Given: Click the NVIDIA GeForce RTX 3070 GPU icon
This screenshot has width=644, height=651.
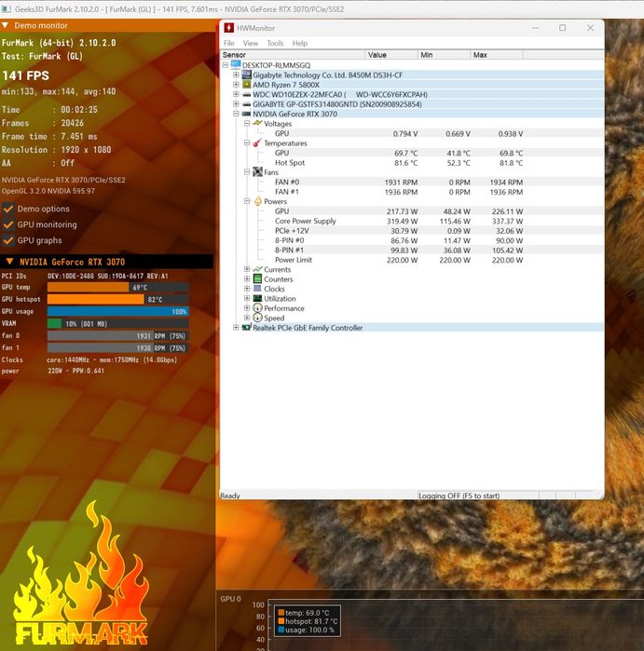Looking at the screenshot, I should coord(247,114).
